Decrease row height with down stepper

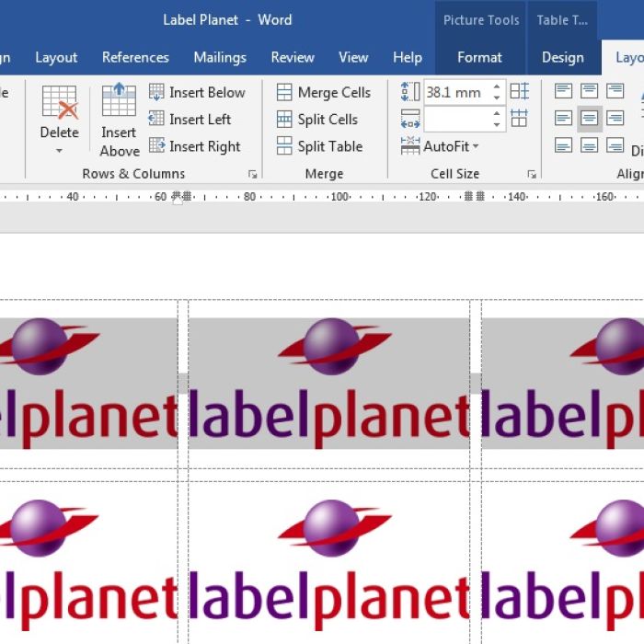click(497, 98)
